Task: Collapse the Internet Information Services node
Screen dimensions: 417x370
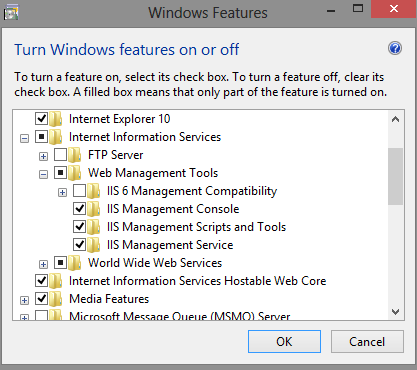Action: (24, 138)
